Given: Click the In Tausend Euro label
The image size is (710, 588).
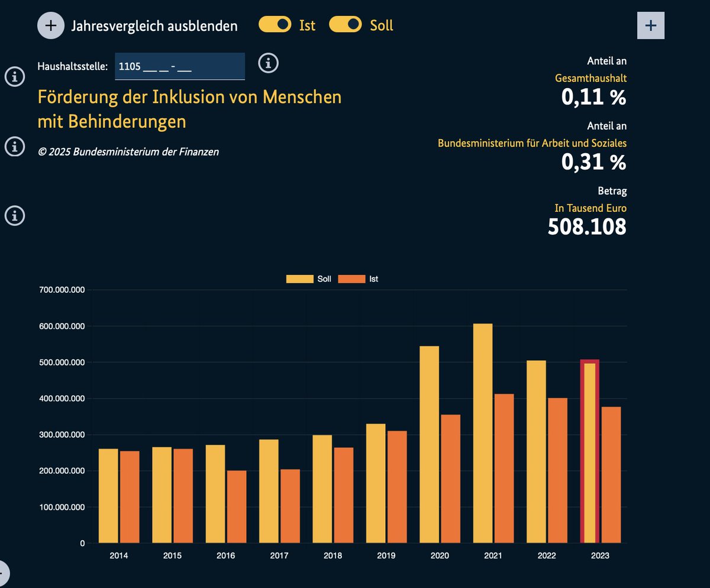Looking at the screenshot, I should pos(590,208).
